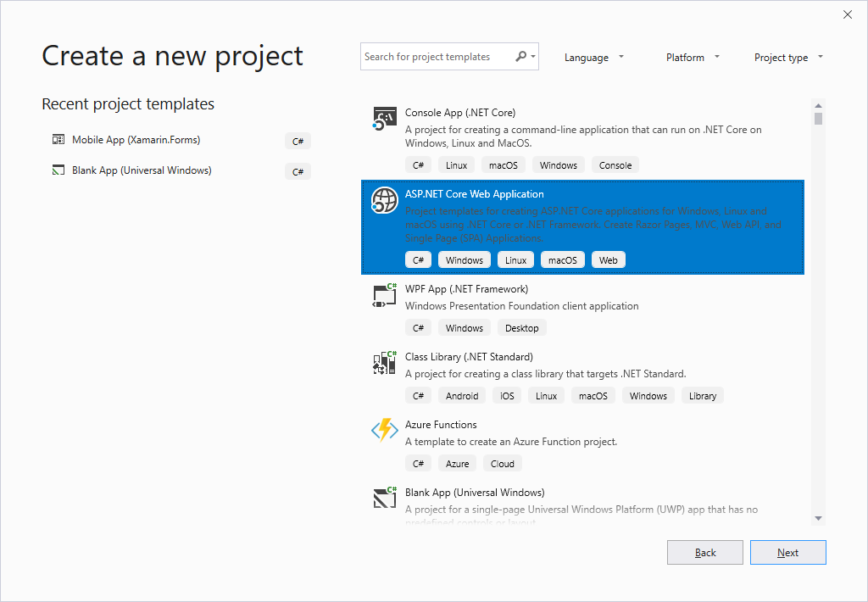Viewport: 868px width, 602px height.
Task: Close the Create a new project dialog
Action: click(x=848, y=14)
